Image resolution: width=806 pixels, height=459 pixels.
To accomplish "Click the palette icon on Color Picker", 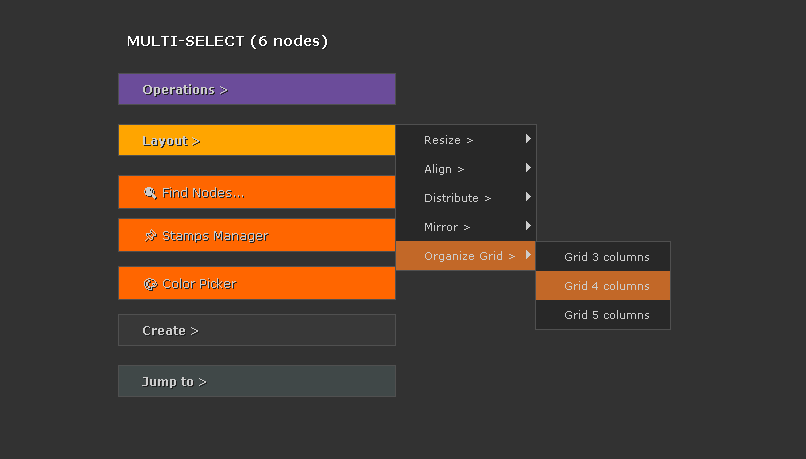I will click(150, 284).
